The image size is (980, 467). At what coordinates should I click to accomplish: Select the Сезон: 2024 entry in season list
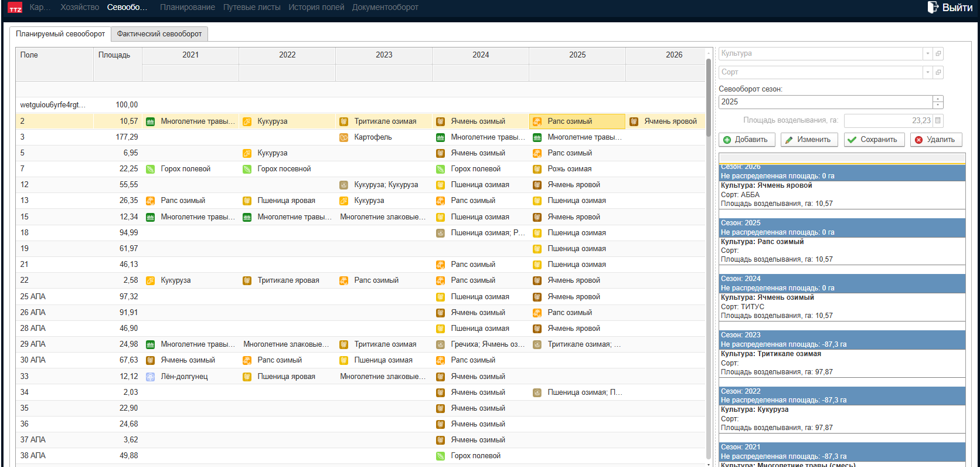pos(842,279)
